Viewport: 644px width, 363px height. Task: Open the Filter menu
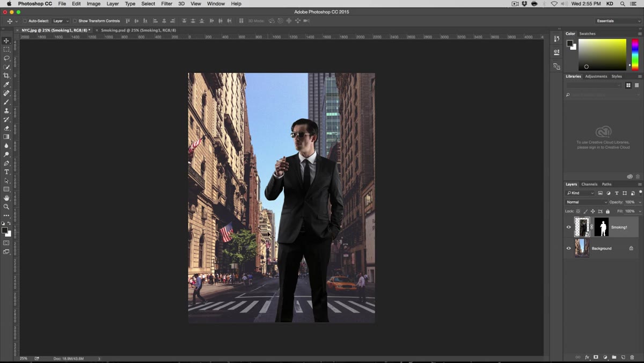[x=167, y=4]
